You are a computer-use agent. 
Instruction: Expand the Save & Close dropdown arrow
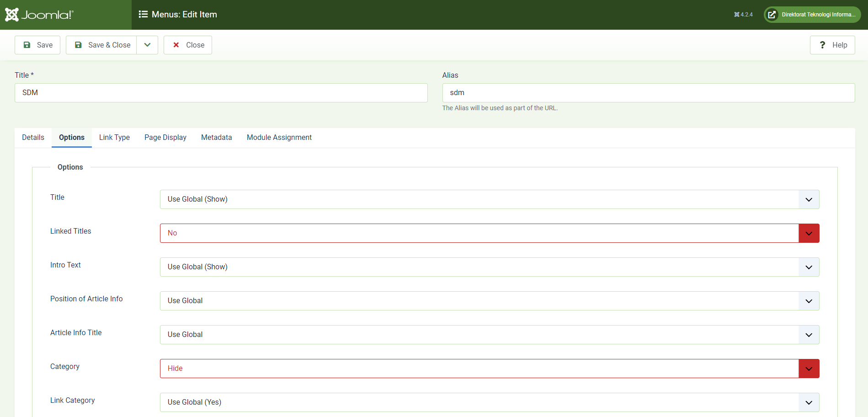pyautogui.click(x=147, y=45)
